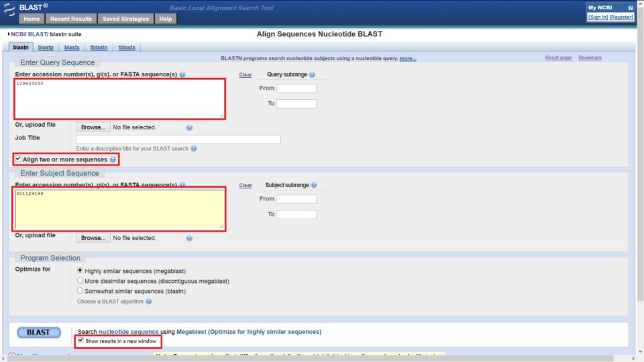Viewport: 644px width, 362px height.
Task: Open Saved Strategies
Action: point(125,19)
